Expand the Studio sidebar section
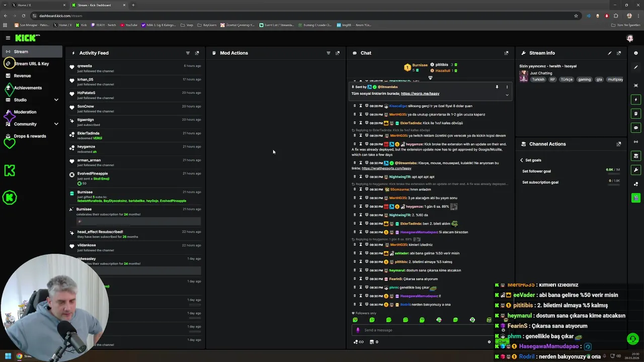Screen dimensions: 644x362 click(56, 100)
